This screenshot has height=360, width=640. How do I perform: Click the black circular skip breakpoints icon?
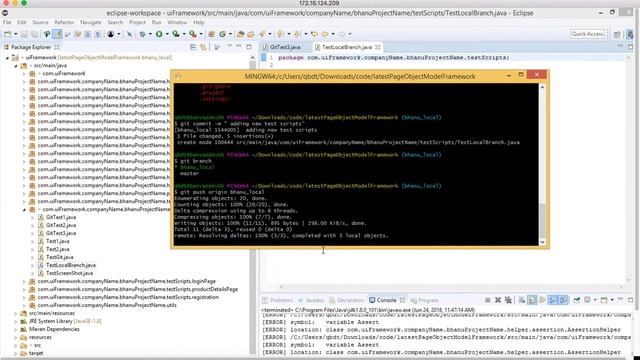point(111,34)
